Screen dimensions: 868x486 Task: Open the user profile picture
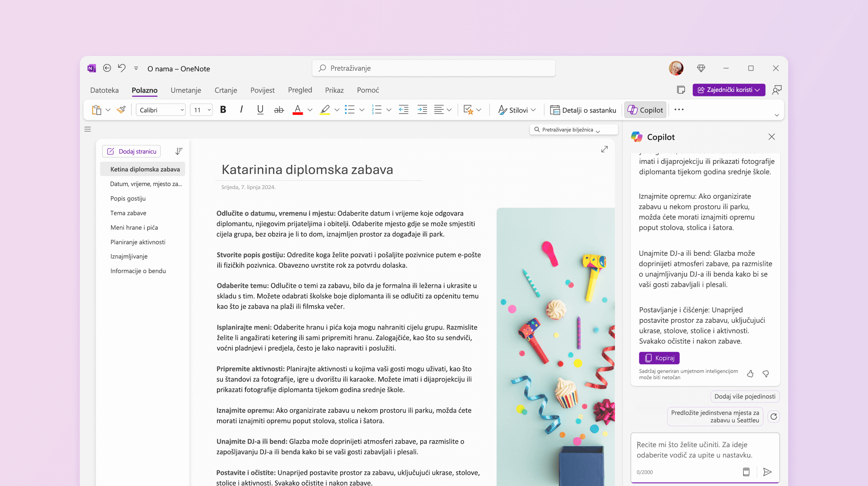pyautogui.click(x=676, y=68)
